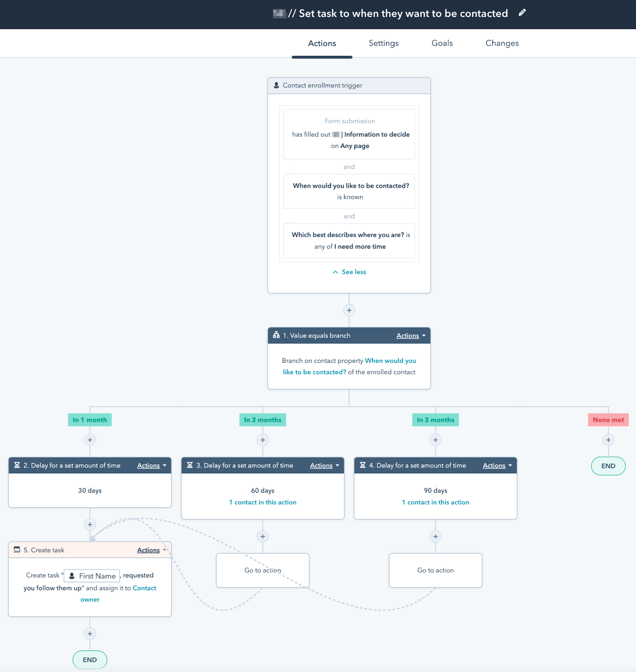Add action under the In 1 month branch

pyautogui.click(x=90, y=440)
